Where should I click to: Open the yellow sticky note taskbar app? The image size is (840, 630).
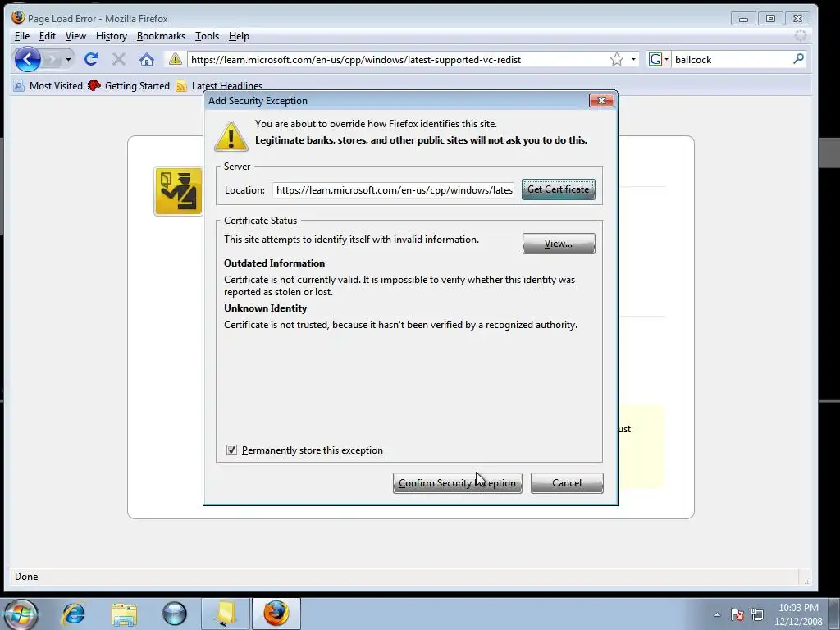(226, 614)
